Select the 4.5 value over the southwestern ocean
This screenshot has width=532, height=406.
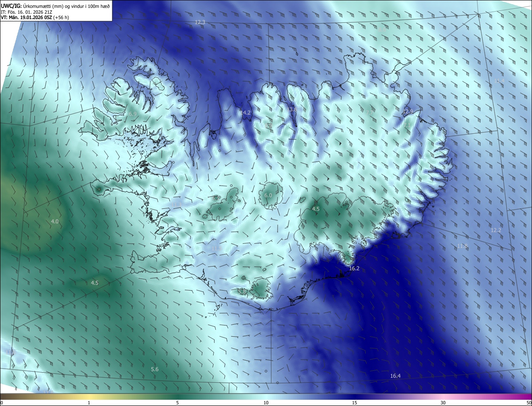pyautogui.click(x=95, y=283)
